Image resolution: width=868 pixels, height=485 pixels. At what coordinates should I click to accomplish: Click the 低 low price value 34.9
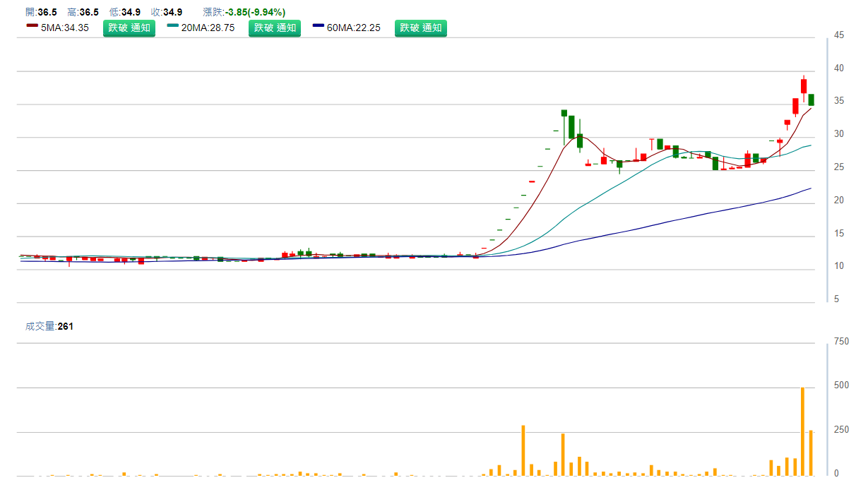(131, 12)
